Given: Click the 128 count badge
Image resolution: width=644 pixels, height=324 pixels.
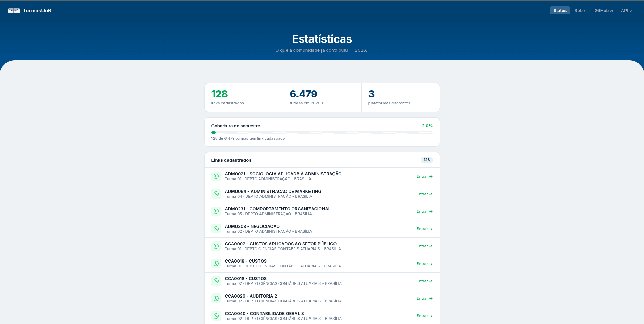Looking at the screenshot, I should pos(427,160).
